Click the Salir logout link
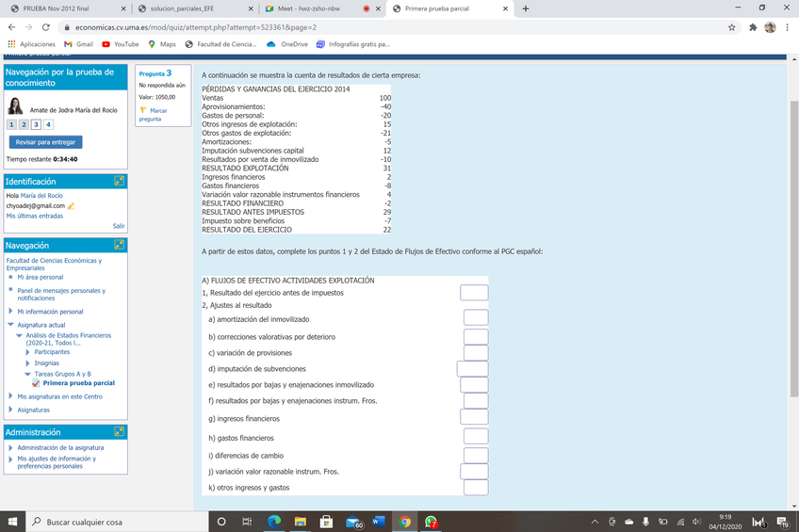 [x=119, y=226]
